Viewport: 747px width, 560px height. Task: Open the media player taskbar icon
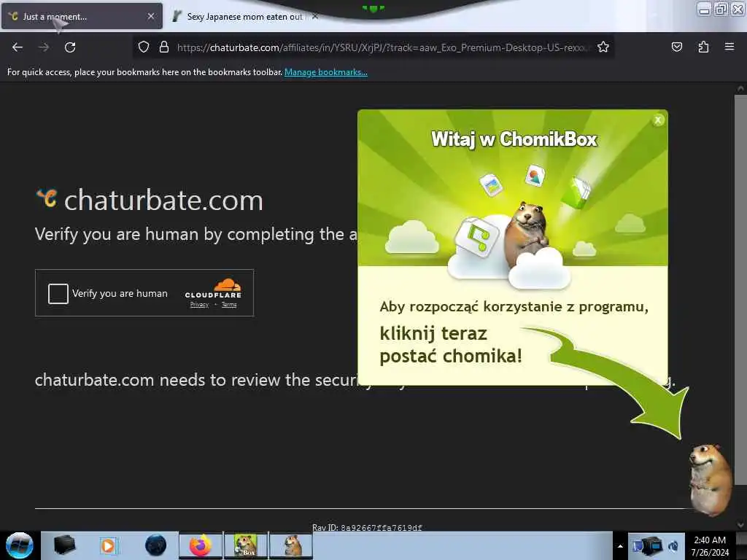coord(108,545)
